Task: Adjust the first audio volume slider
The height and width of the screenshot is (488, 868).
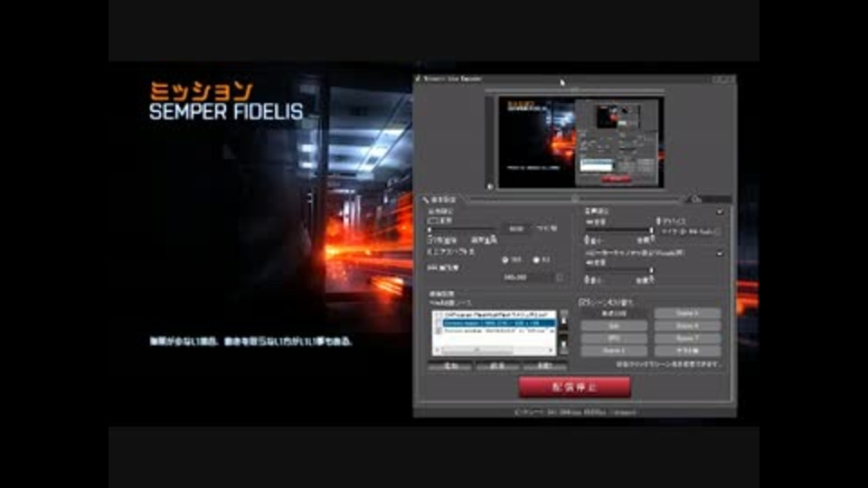Action: point(618,230)
